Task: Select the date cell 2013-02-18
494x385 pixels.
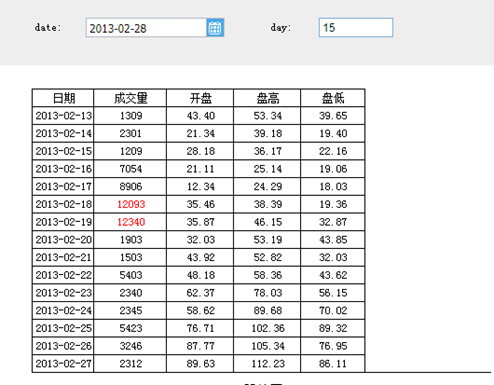Action: pos(63,204)
